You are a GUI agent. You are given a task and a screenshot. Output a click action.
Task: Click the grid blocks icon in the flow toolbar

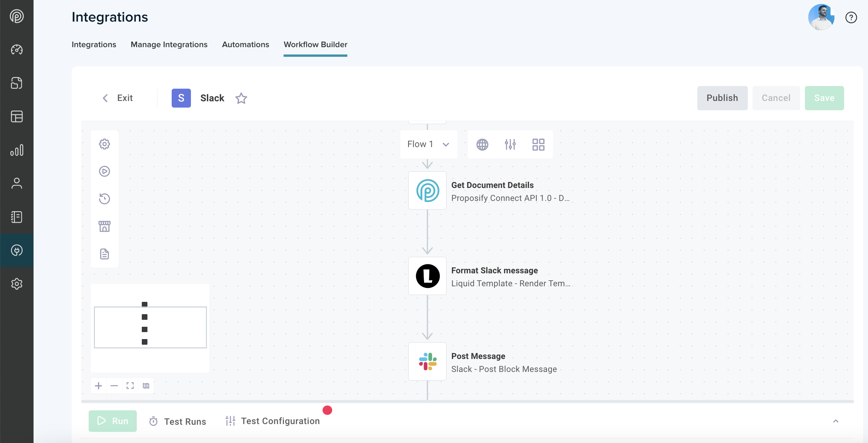tap(538, 144)
